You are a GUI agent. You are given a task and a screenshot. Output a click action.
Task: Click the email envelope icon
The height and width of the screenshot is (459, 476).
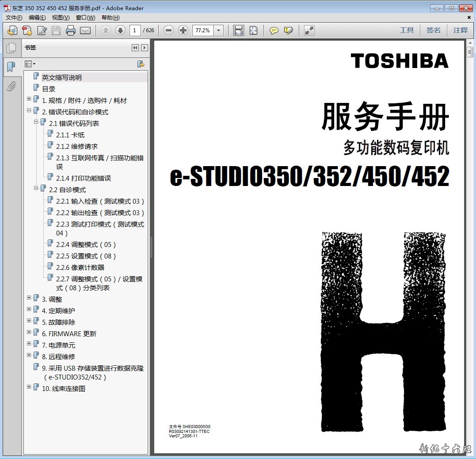(85, 30)
